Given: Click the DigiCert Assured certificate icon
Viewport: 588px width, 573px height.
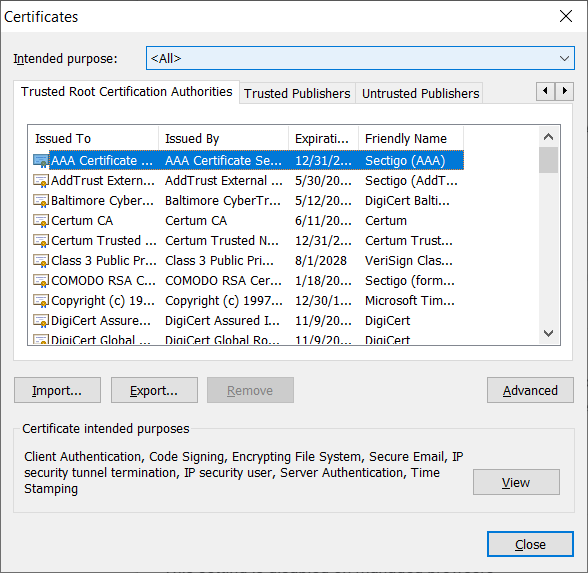Looking at the screenshot, I should click(x=40, y=321).
